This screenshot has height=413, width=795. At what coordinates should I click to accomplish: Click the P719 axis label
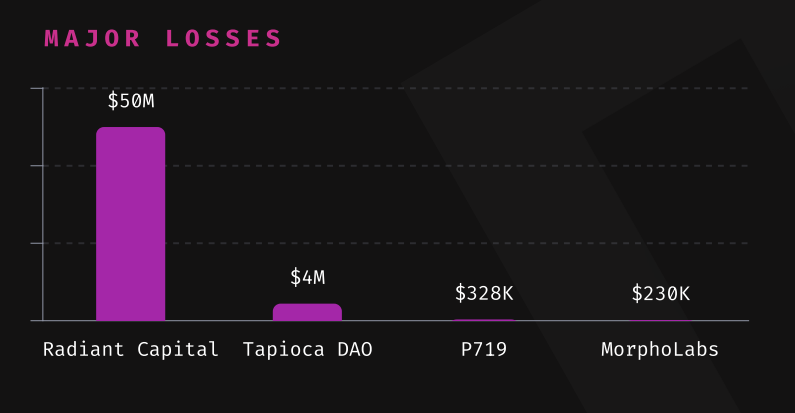(x=484, y=349)
